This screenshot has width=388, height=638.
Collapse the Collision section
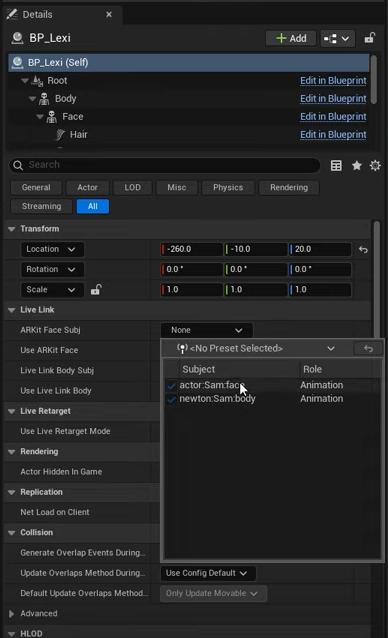click(x=11, y=533)
